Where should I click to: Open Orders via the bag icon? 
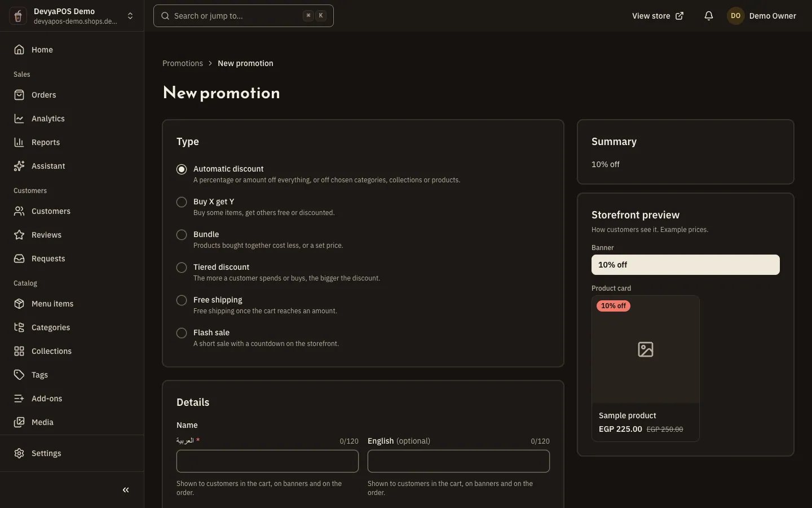pos(19,95)
